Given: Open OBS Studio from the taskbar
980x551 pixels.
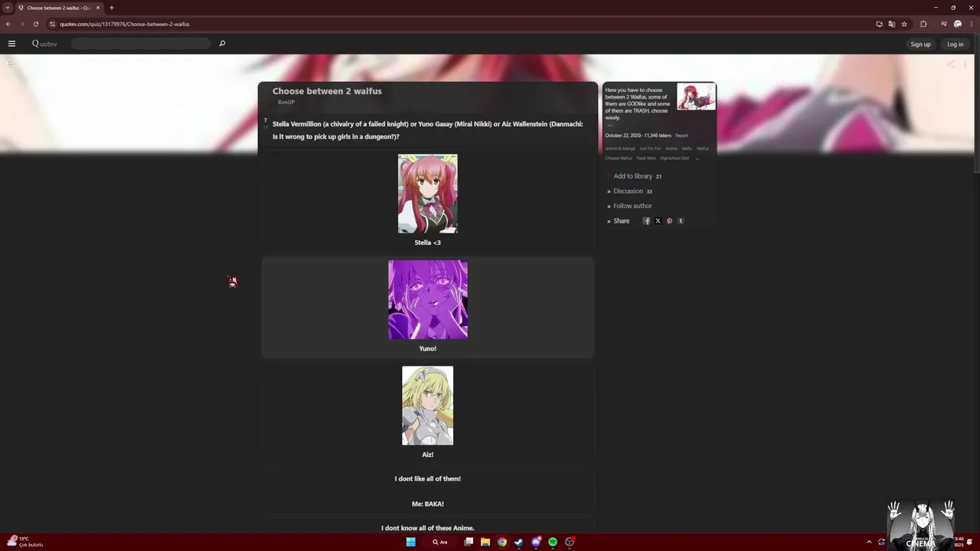Looking at the screenshot, I should pyautogui.click(x=570, y=542).
